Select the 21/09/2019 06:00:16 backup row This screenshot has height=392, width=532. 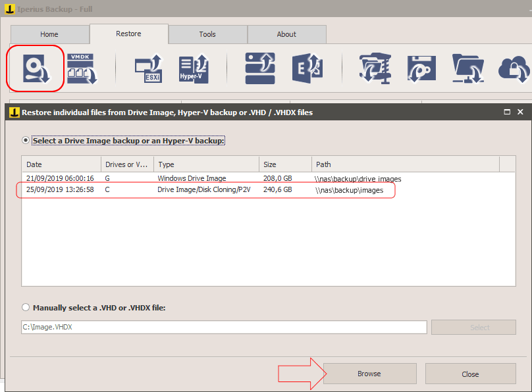tap(269, 178)
